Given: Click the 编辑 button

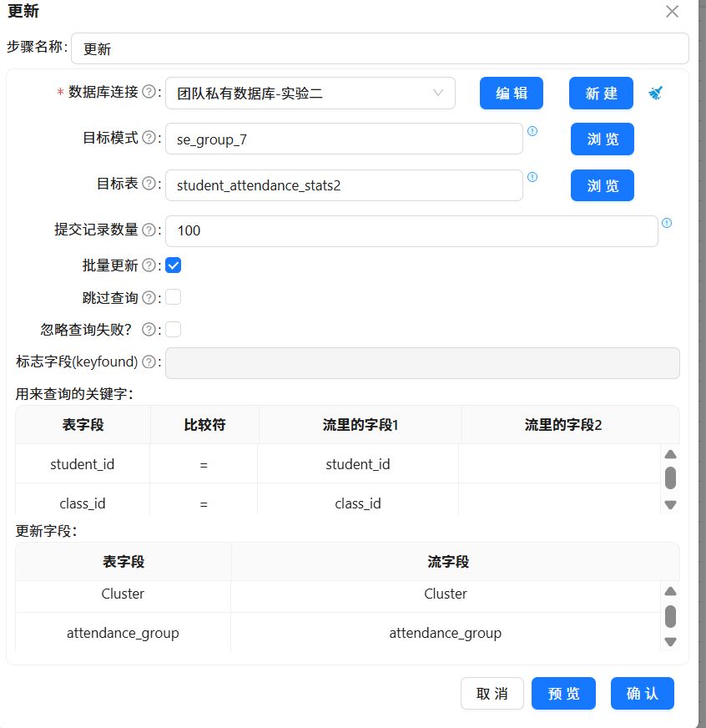Looking at the screenshot, I should (511, 94).
